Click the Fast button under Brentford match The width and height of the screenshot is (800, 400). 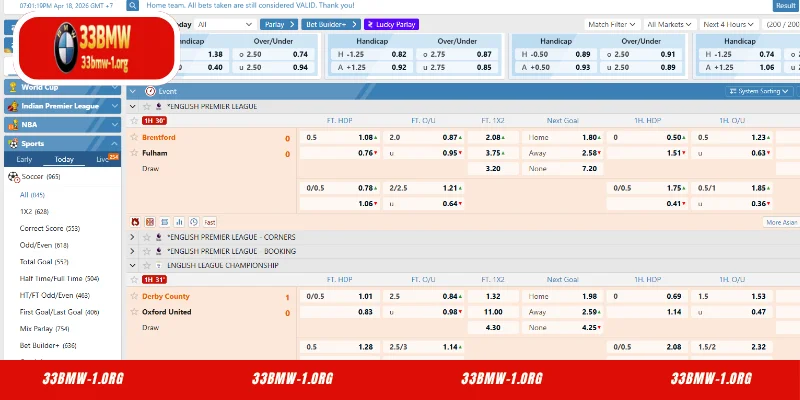click(210, 222)
